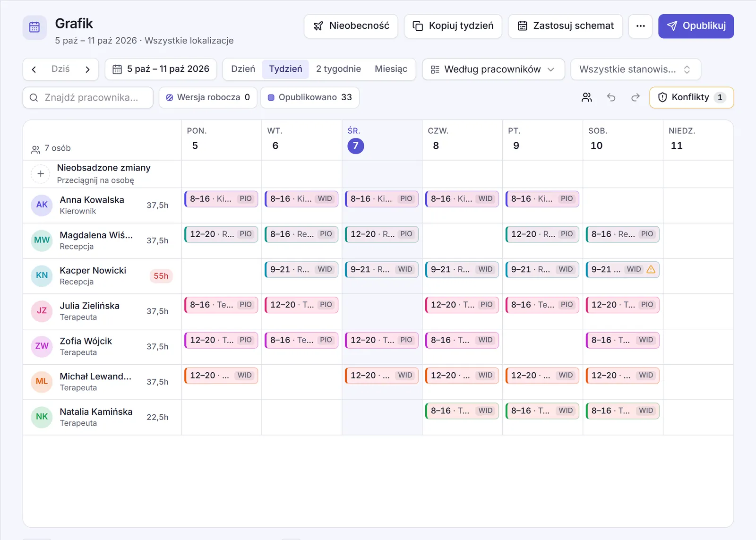Image resolution: width=756 pixels, height=540 pixels.
Task: Click the redo arrow icon
Action: pos(636,97)
